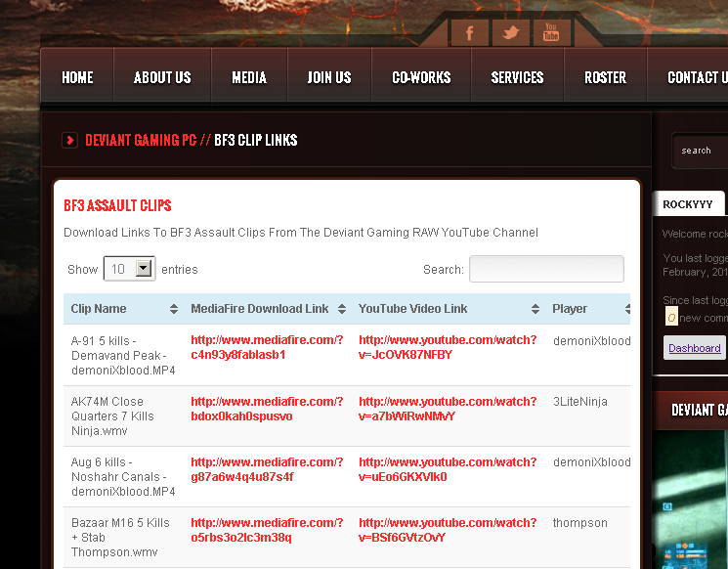
Task: Open the SERVICES menu
Action: point(517,77)
